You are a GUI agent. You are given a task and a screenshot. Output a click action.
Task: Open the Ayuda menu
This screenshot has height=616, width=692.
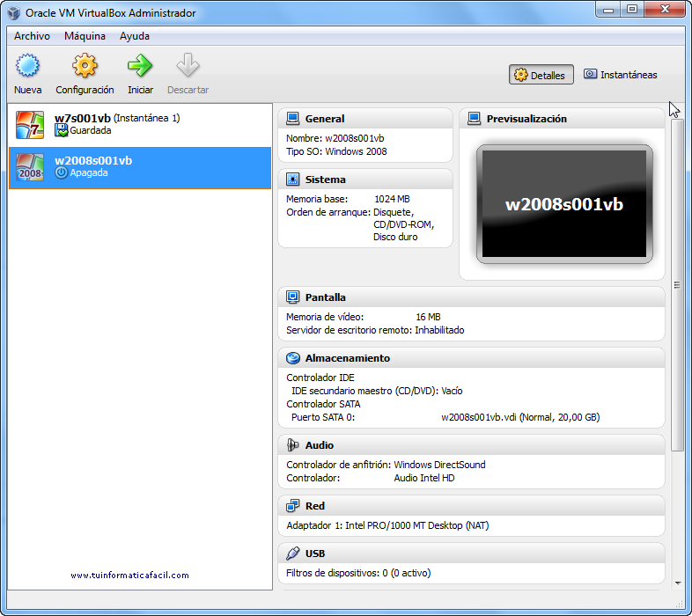click(134, 36)
